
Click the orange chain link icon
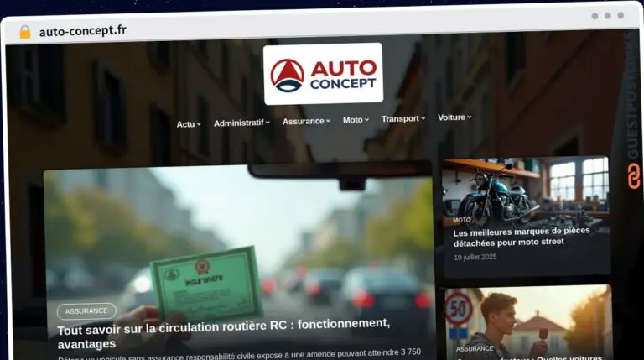point(634,176)
